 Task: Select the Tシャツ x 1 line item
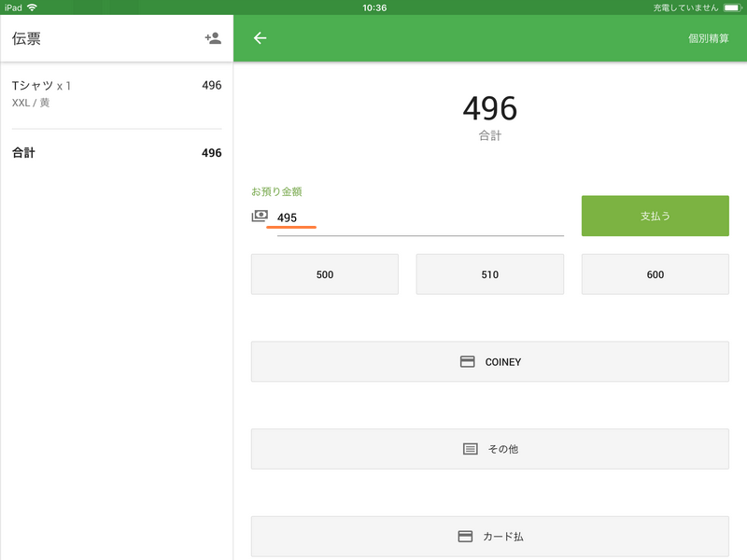click(x=42, y=86)
